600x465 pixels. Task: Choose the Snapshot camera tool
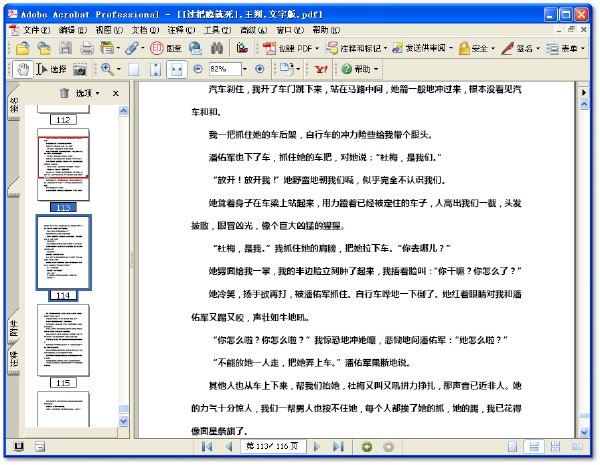(x=80, y=69)
